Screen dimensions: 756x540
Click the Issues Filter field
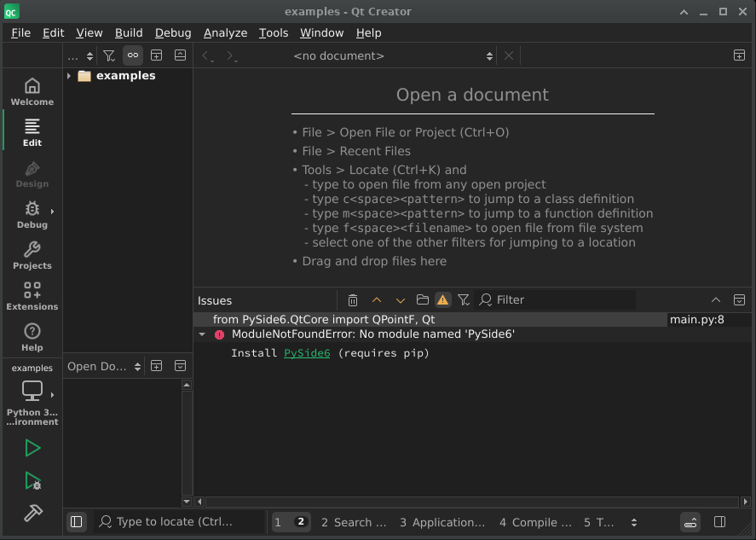[555, 300]
